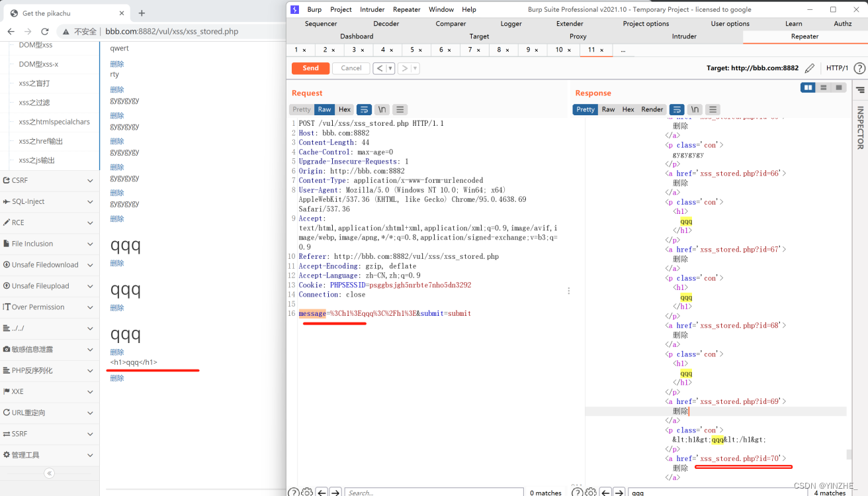868x496 pixels.
Task: Expand the SQL-Inject sidebar section
Action: 50,201
